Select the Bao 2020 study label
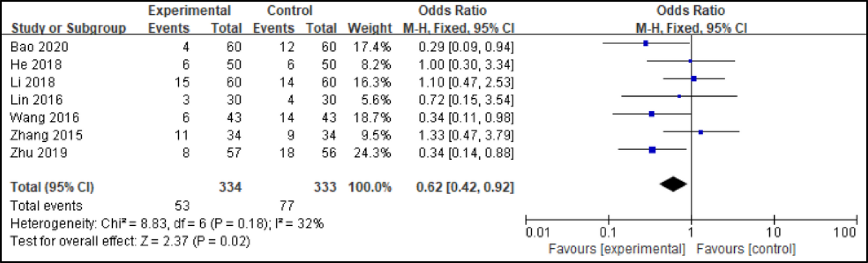 39,47
